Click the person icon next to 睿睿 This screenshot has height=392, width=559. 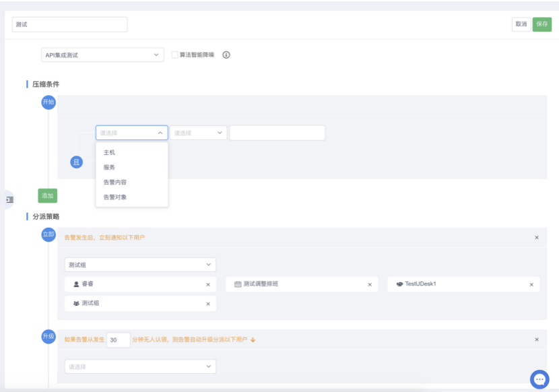click(x=76, y=284)
